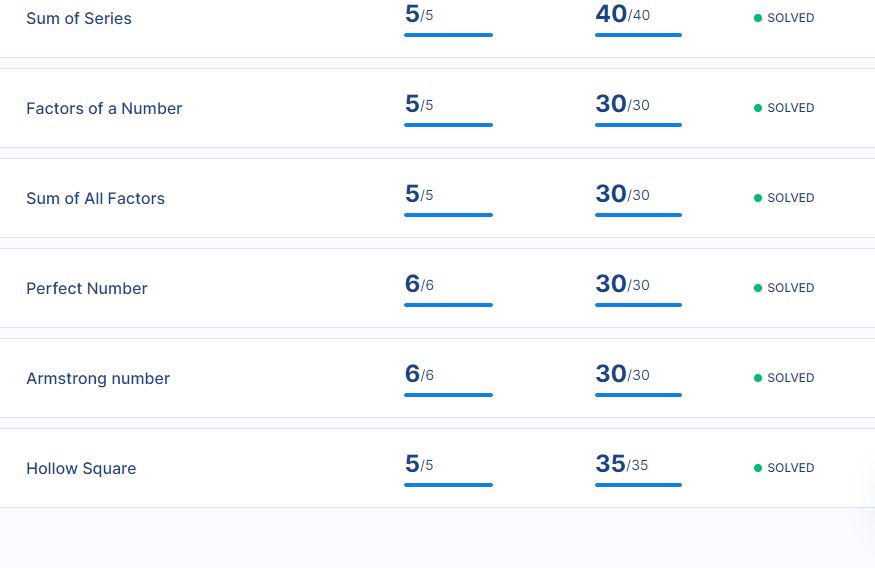Click green solved dot for Hollow Square
The height and width of the screenshot is (568, 875).
(758, 468)
